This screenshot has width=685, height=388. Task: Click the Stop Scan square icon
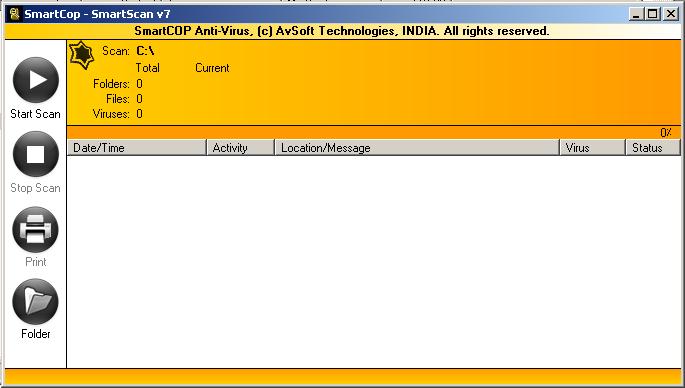pyautogui.click(x=36, y=154)
